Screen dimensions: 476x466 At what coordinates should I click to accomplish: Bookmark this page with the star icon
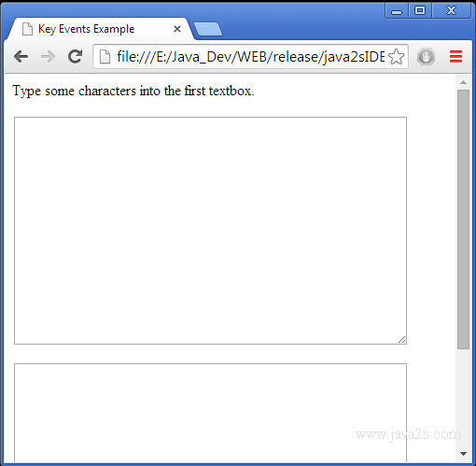tap(397, 57)
